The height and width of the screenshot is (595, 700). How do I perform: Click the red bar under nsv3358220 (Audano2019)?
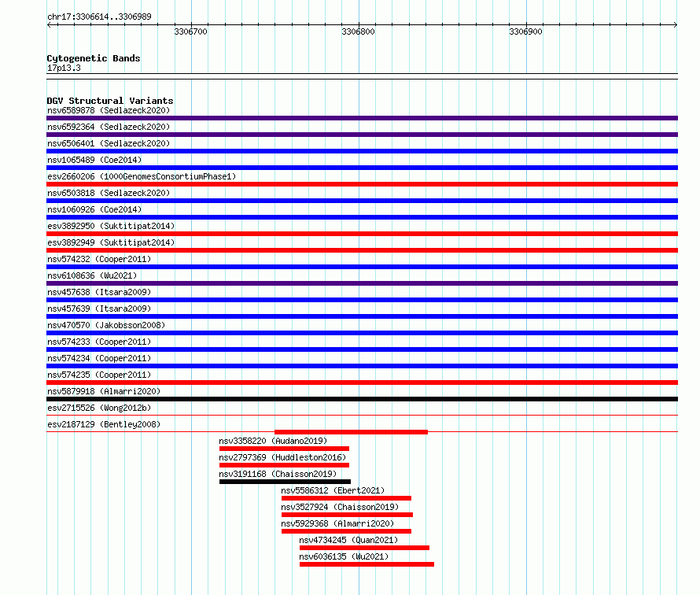(284, 449)
